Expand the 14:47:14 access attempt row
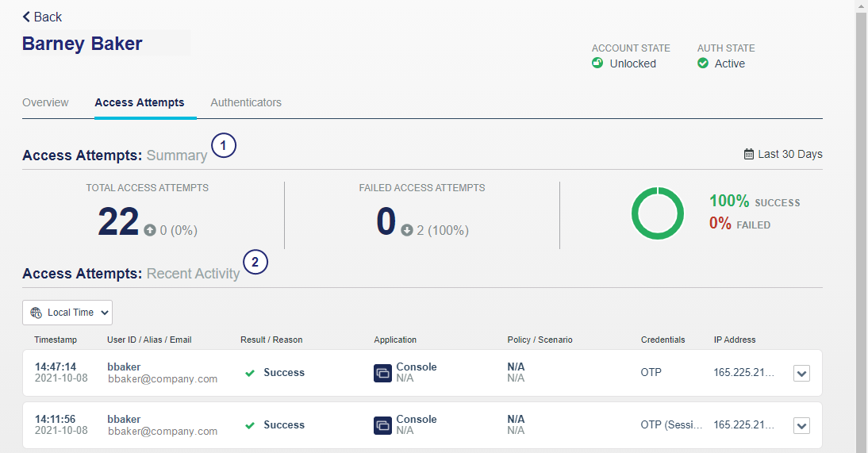This screenshot has width=868, height=453. [801, 374]
